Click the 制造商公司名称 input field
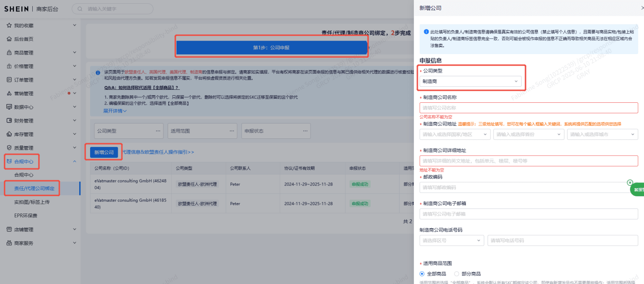644x284 pixels. pyautogui.click(x=528, y=108)
